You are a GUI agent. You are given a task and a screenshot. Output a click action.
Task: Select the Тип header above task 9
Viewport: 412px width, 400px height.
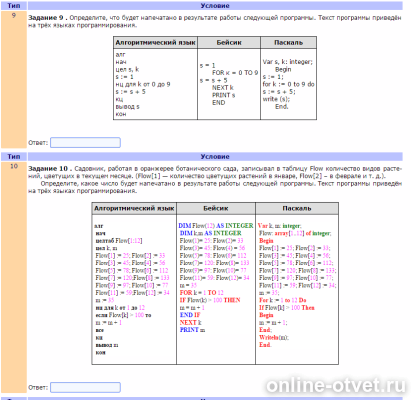tap(14, 6)
